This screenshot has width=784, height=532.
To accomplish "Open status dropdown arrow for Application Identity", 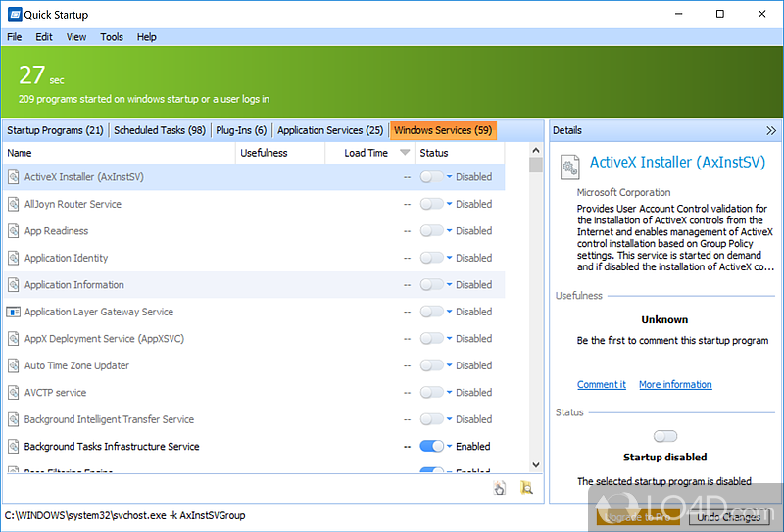I will [x=450, y=259].
